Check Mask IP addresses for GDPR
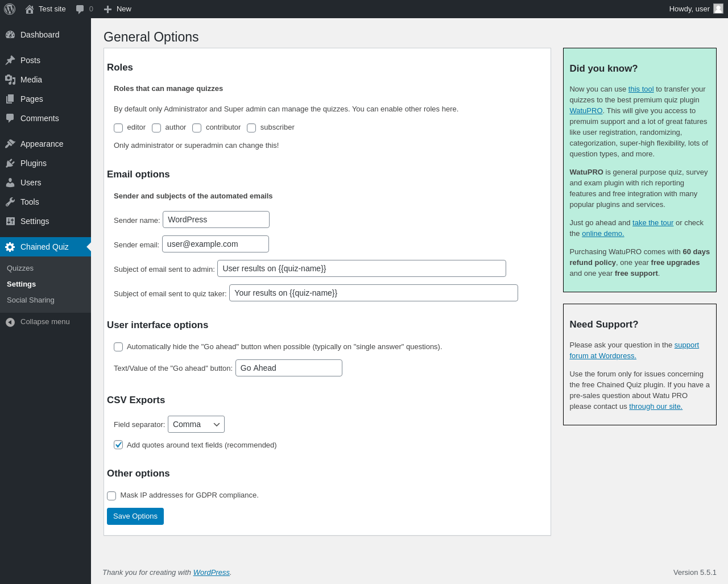 pyautogui.click(x=111, y=496)
